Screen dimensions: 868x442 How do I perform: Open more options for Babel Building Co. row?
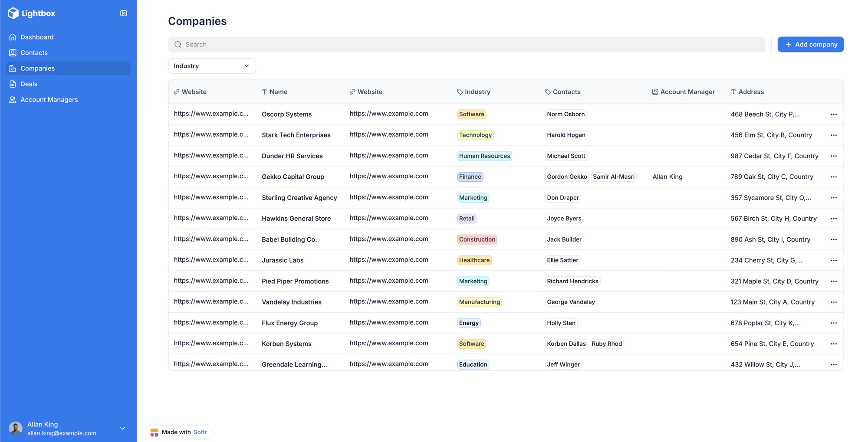point(833,239)
